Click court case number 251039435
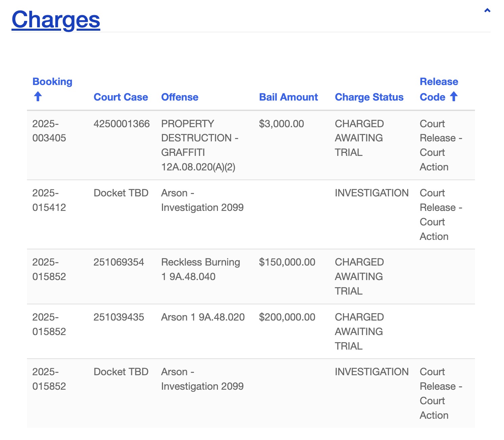Screen dimensions: 504x440 pos(119,317)
